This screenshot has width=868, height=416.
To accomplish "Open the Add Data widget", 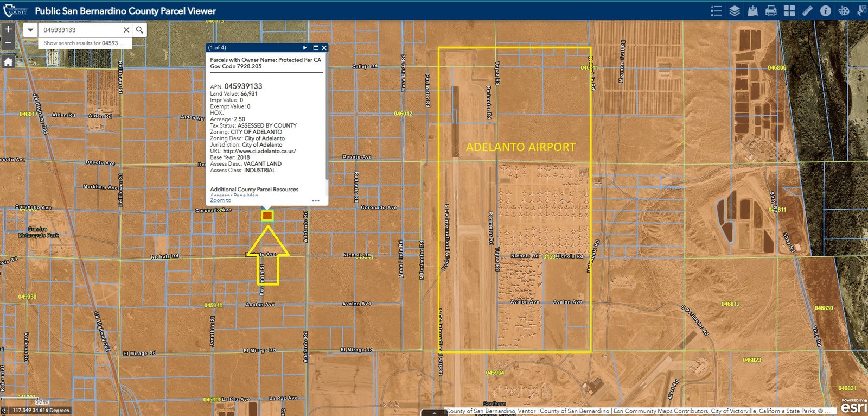I will click(752, 11).
